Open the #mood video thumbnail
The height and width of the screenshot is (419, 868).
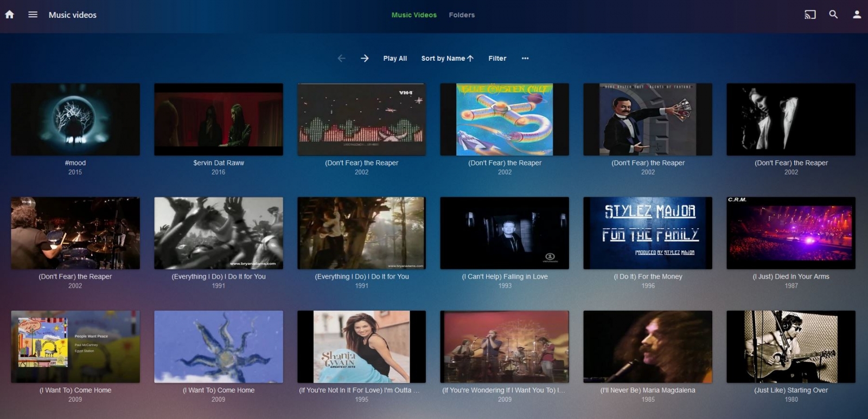[x=75, y=119]
